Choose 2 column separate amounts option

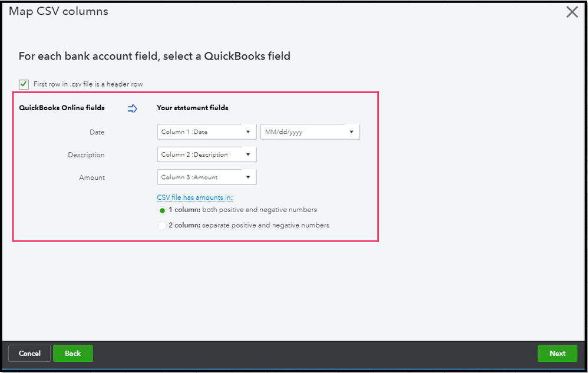163,226
